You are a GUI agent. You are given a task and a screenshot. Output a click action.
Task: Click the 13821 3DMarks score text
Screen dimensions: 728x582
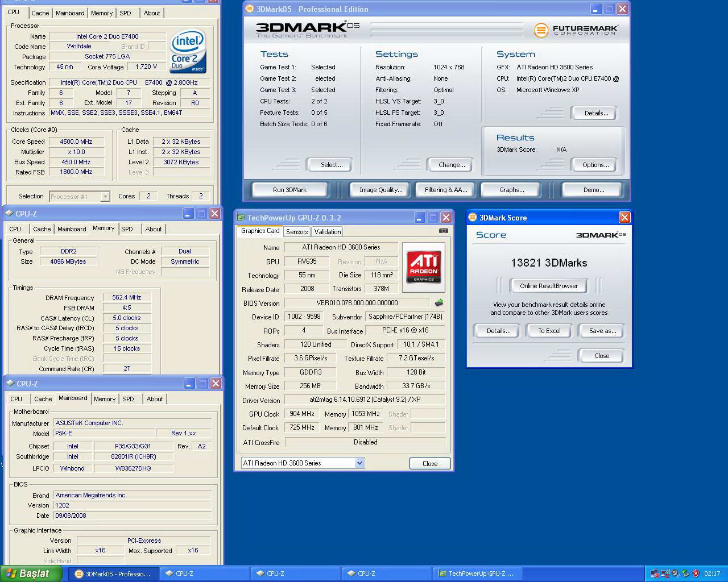coord(549,263)
